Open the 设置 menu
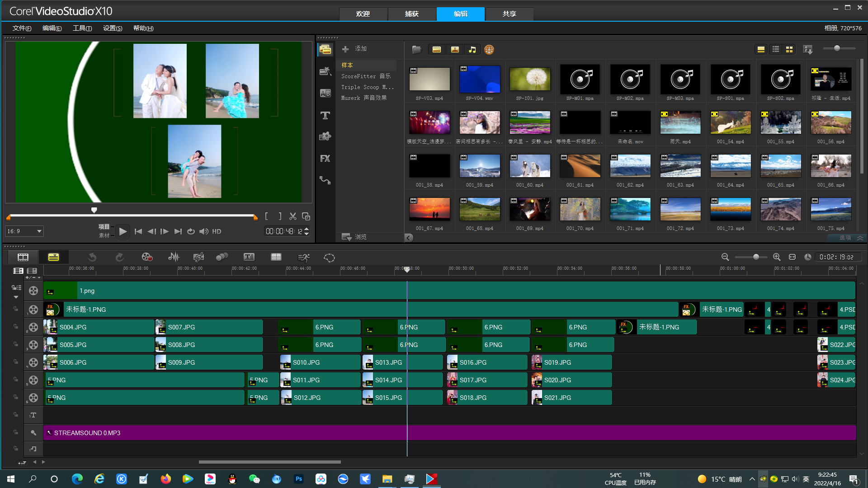Viewport: 868px width, 488px height. pyautogui.click(x=113, y=28)
